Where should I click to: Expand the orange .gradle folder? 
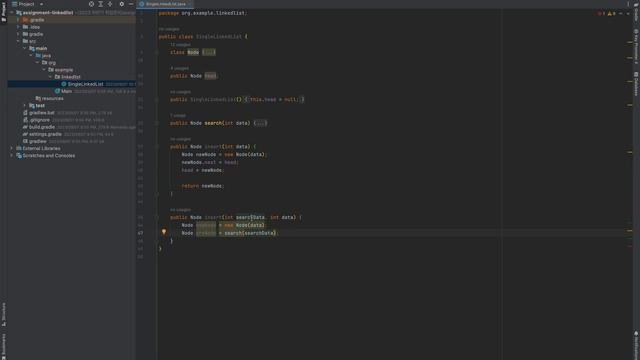(18, 20)
